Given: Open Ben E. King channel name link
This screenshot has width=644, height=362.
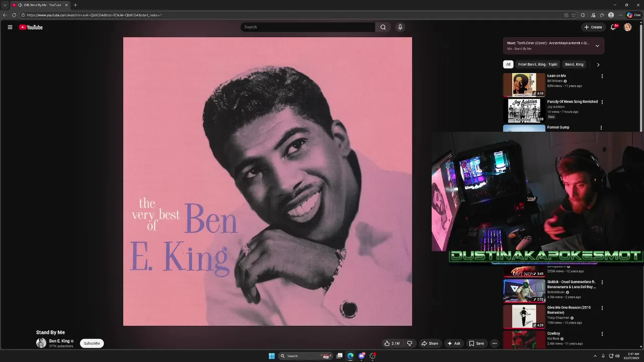Looking at the screenshot, I should (x=59, y=341).
